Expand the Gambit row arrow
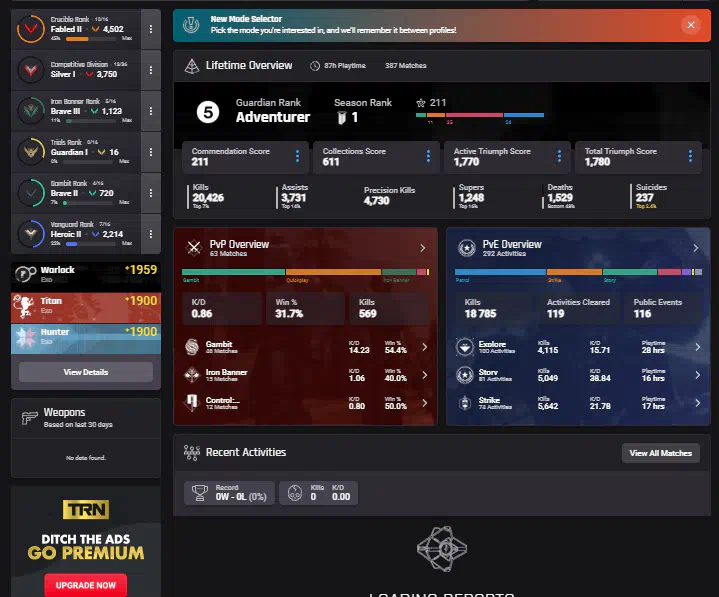The image size is (719, 597). tap(425, 347)
